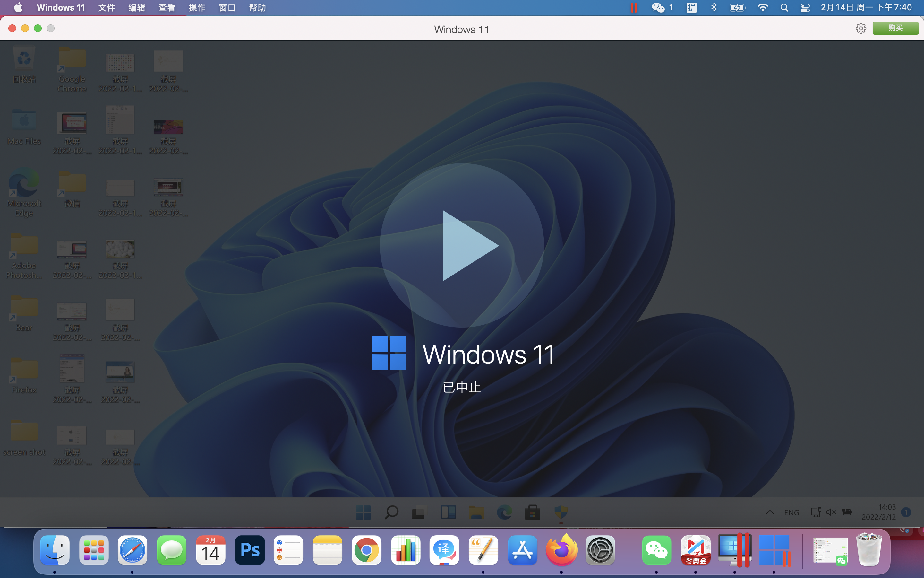
Task: Open Windows taskbar search
Action: click(x=391, y=512)
